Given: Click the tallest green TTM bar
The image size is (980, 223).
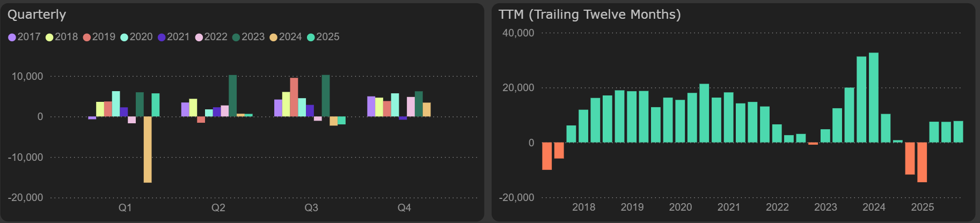Looking at the screenshot, I should pos(873,98).
